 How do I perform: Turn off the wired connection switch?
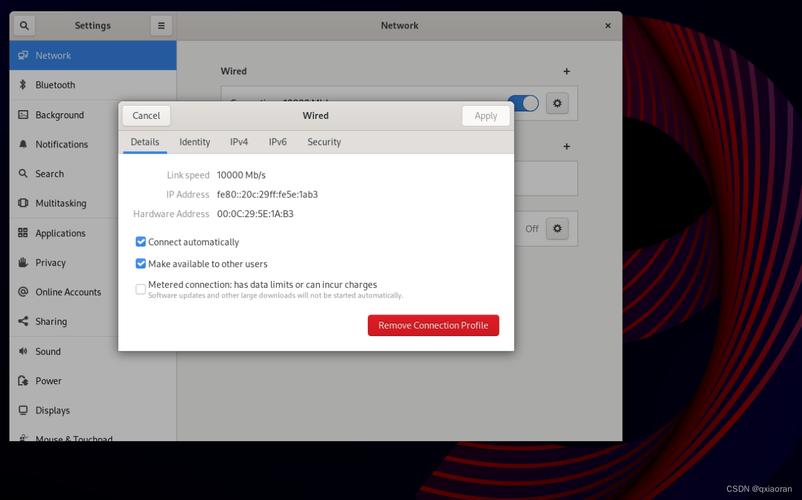click(x=523, y=103)
